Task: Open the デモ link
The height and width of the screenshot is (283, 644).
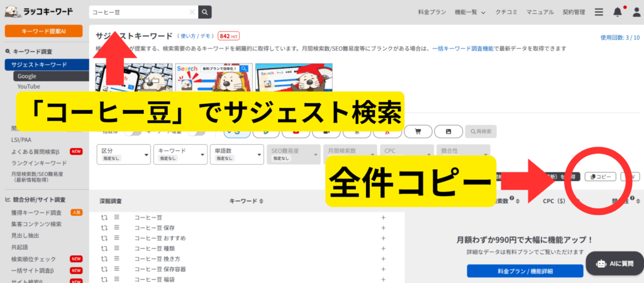Action: click(x=206, y=36)
